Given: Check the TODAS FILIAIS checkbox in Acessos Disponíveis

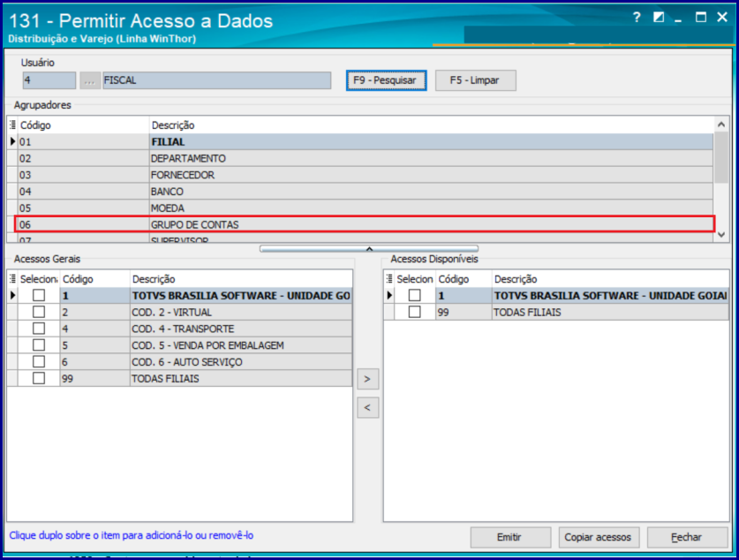Looking at the screenshot, I should pyautogui.click(x=414, y=312).
